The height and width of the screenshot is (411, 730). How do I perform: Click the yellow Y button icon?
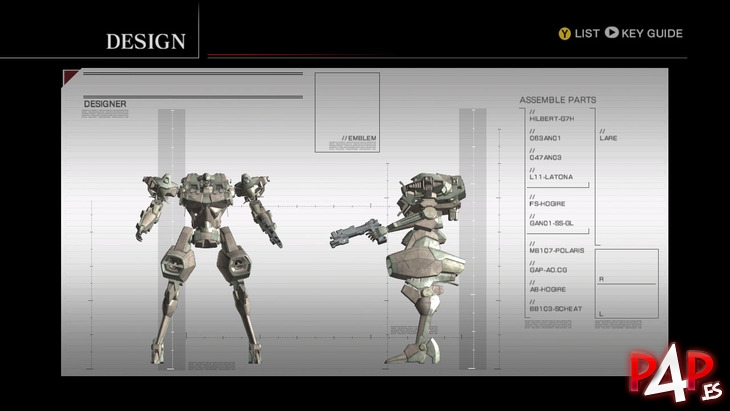point(564,34)
